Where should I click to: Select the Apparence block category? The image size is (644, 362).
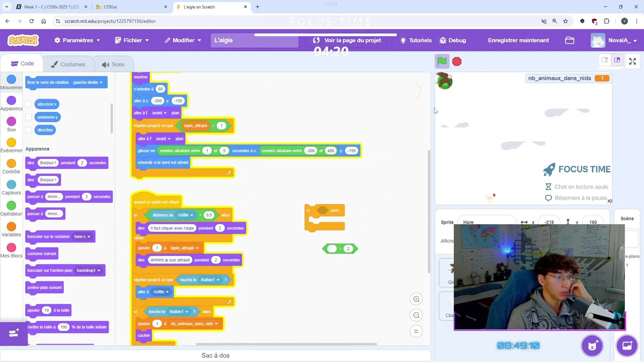click(12, 104)
